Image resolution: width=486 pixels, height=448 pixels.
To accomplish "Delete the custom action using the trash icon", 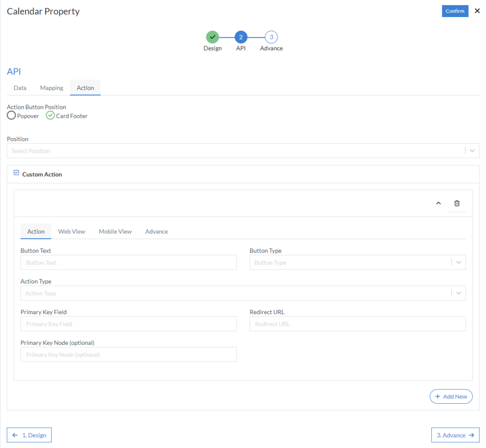I will pyautogui.click(x=457, y=203).
